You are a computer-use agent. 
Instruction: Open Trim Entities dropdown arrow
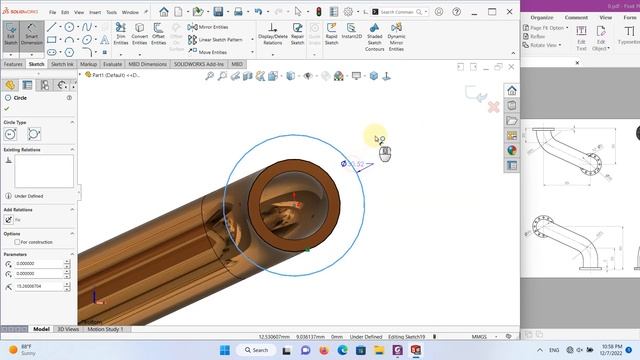pyautogui.click(x=121, y=54)
